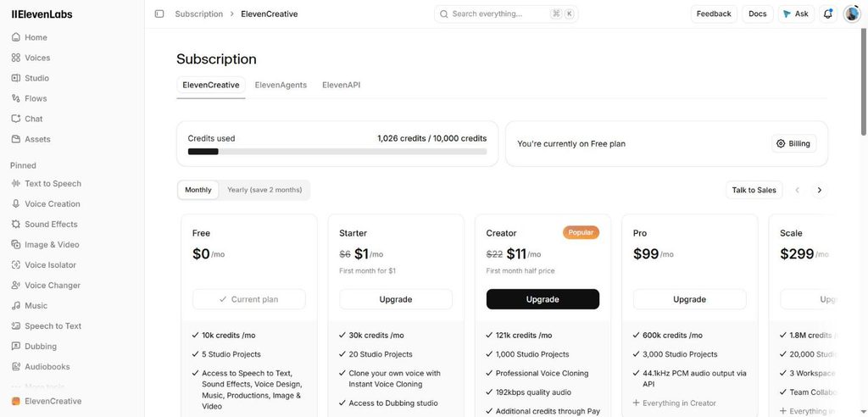Open Ask assistant button
The image size is (868, 417).
pos(796,14)
